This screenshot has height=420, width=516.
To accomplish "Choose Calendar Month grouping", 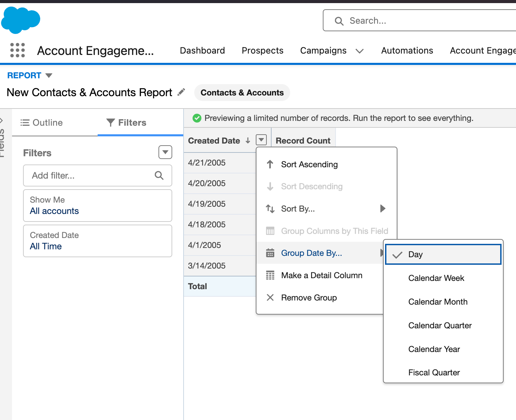I will pyautogui.click(x=443, y=302).
